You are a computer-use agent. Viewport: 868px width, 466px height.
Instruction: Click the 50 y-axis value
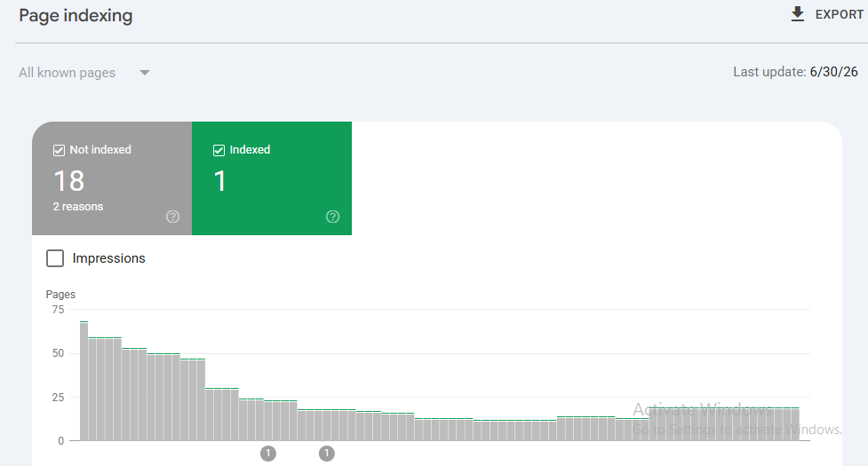(58, 353)
